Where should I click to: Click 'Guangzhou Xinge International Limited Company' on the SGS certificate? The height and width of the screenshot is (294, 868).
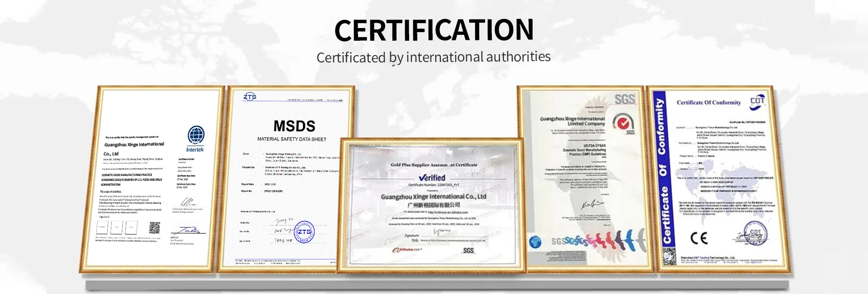[x=572, y=121]
